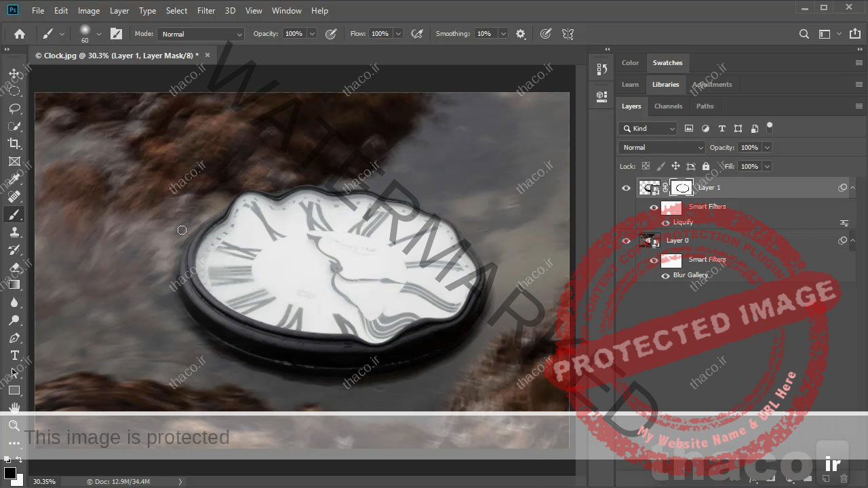Viewport: 868px width, 488px height.
Task: Switch to the Paths tab
Action: tap(705, 106)
